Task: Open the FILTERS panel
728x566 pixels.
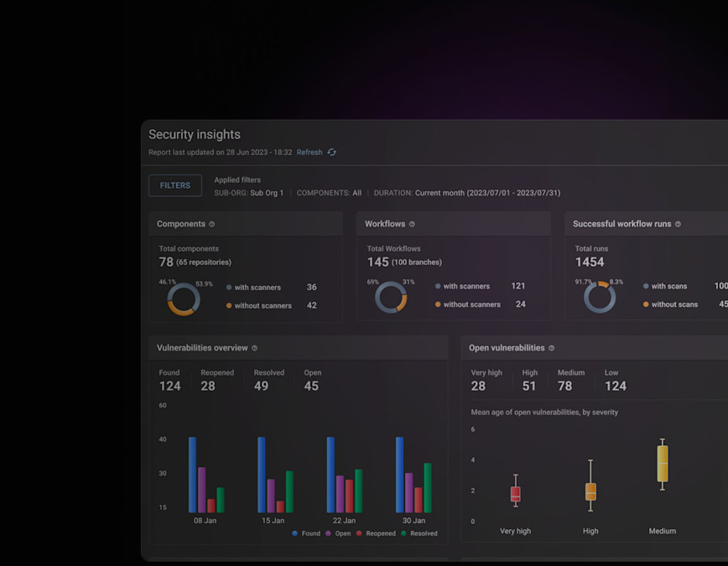Action: (175, 185)
